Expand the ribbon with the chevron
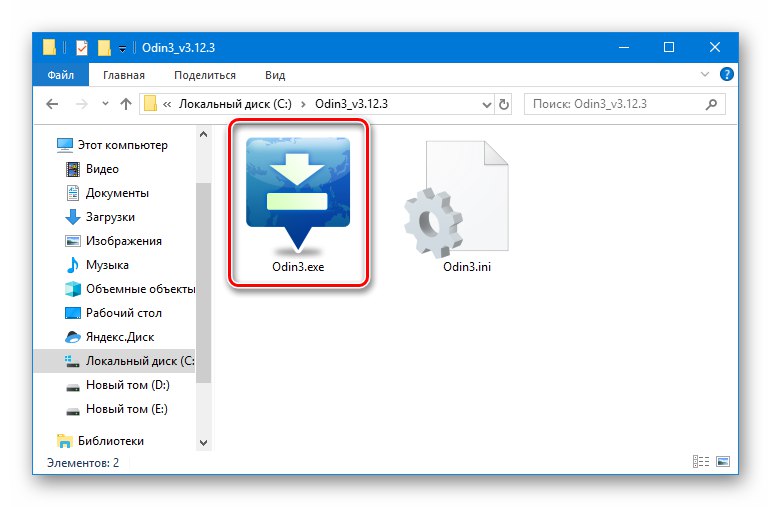This screenshot has width=771, height=507. click(705, 74)
